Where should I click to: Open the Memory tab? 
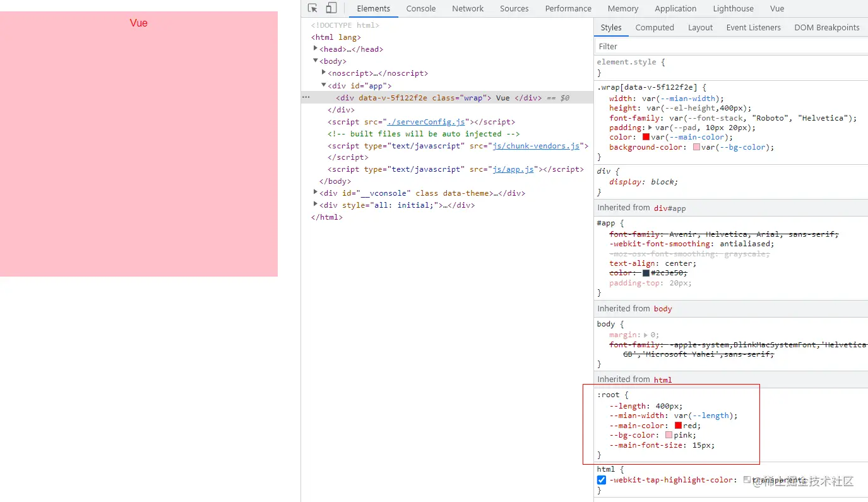click(623, 9)
